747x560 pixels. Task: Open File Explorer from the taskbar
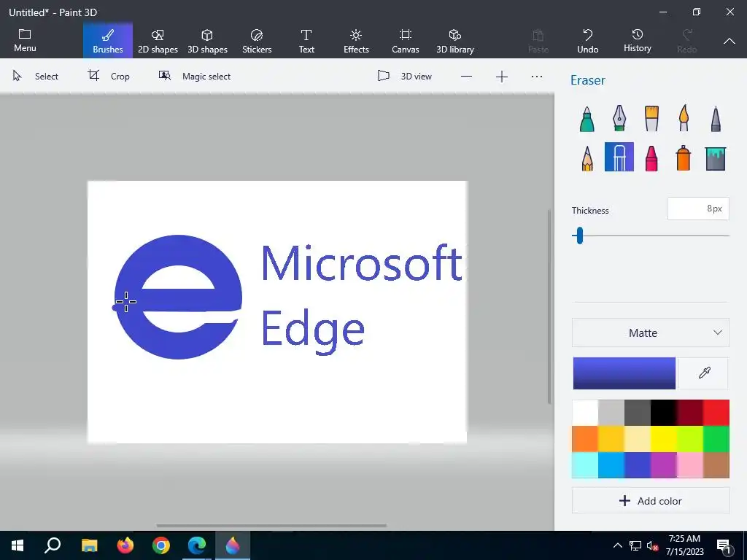click(x=89, y=545)
